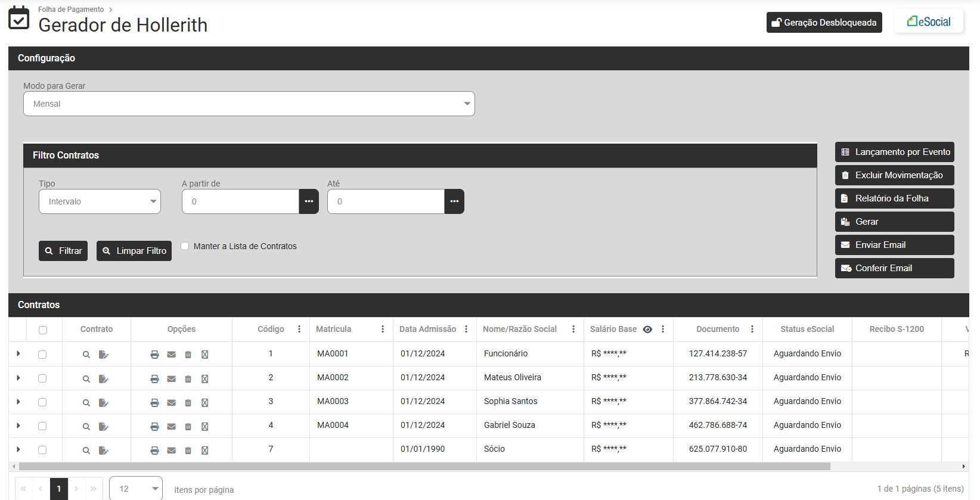Open Código column options menu

[299, 330]
